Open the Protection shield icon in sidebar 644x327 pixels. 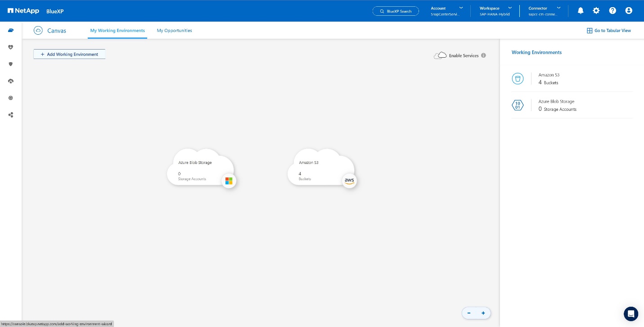point(11,64)
